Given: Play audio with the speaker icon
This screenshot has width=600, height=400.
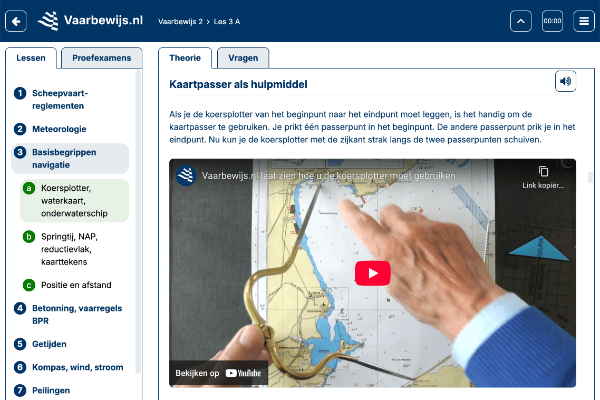Looking at the screenshot, I should 565,81.
